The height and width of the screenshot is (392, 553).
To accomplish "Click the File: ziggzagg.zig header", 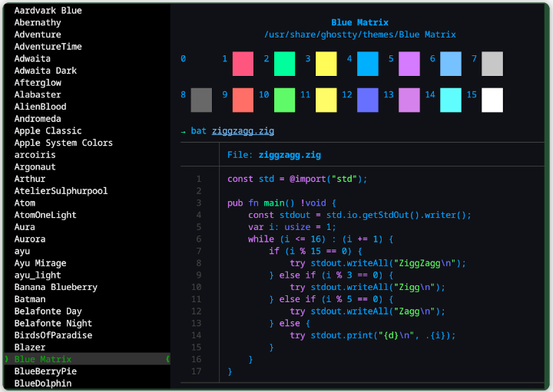I will pyautogui.click(x=273, y=155).
